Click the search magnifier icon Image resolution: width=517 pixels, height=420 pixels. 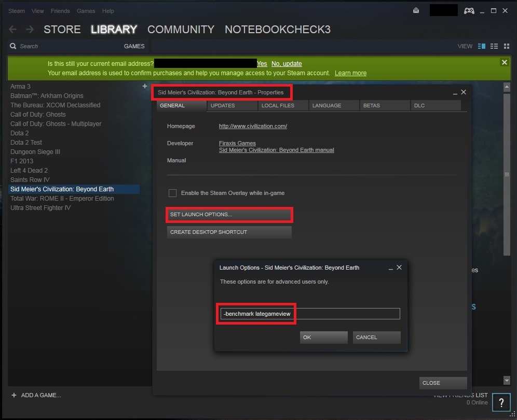13,46
